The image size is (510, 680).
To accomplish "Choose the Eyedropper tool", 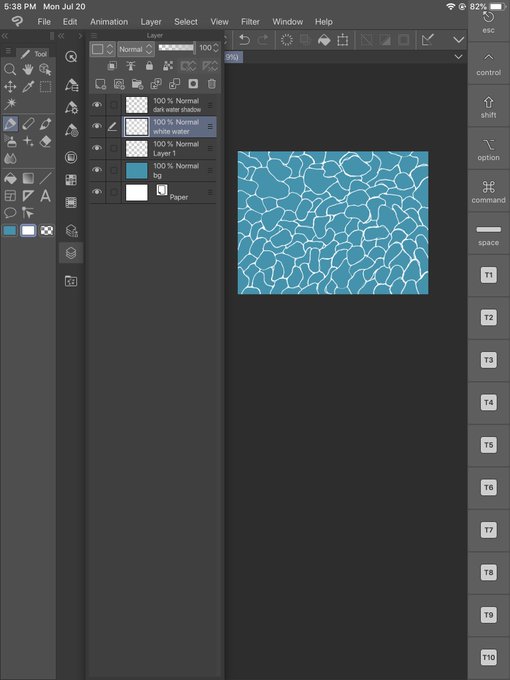I will [x=28, y=87].
